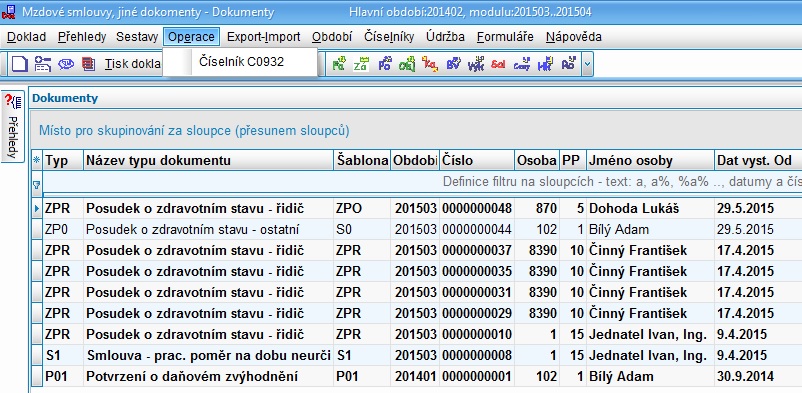Click the question mark Přehledy side icon
This screenshot has width=802, height=393.
12,101
